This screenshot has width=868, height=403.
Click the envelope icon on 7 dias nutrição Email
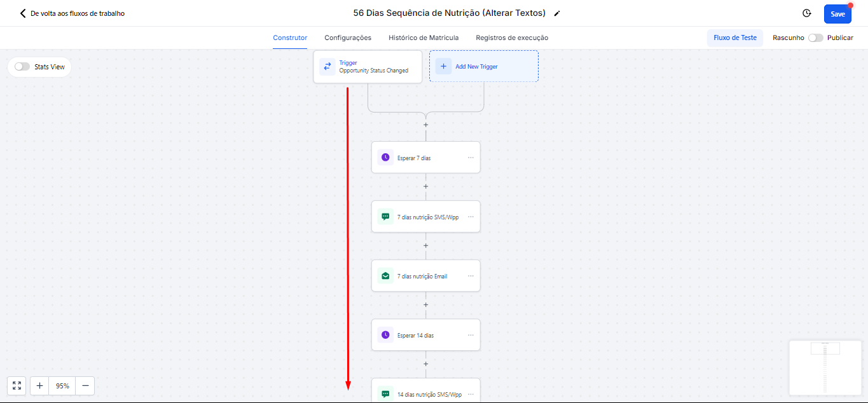point(385,276)
